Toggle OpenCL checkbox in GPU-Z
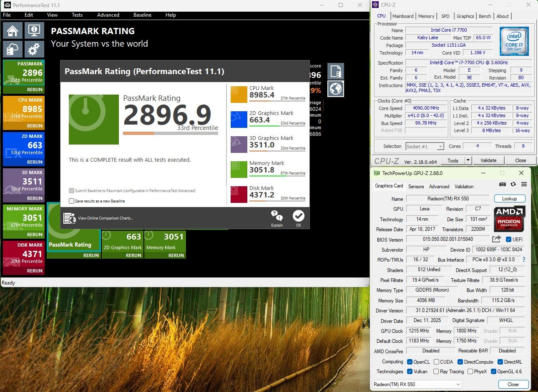 pos(410,362)
